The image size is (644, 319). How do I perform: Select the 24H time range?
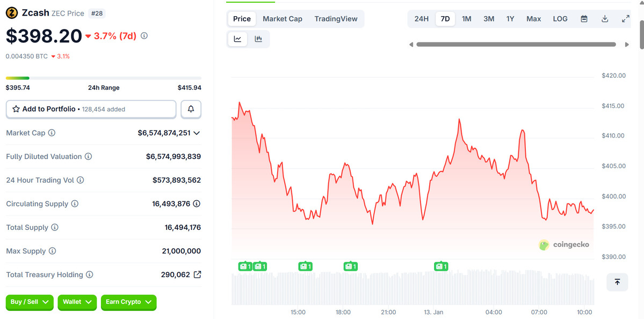(422, 19)
